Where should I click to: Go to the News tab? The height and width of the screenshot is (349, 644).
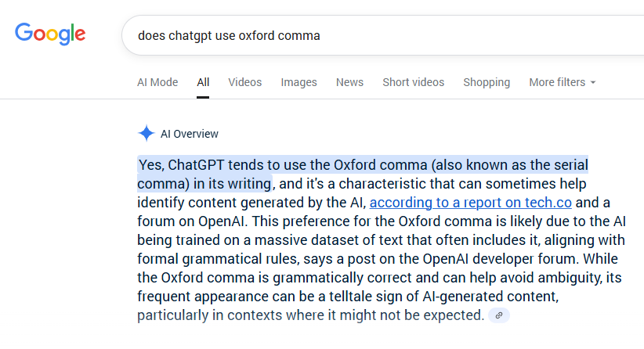[x=349, y=82]
